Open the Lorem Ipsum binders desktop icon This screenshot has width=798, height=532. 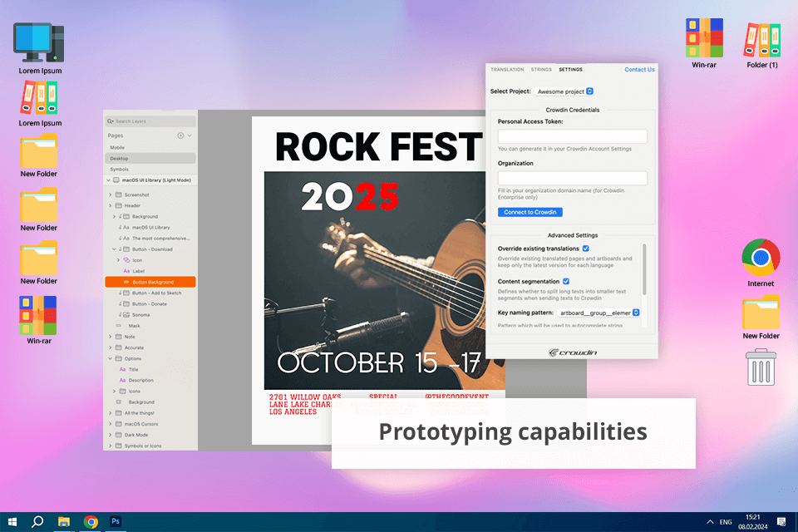pos(39,103)
